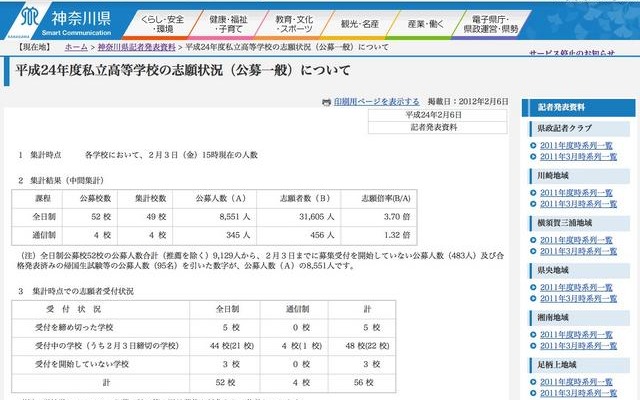Click the 1.32 倍 table cell
640x400 pixels.
coord(379,236)
